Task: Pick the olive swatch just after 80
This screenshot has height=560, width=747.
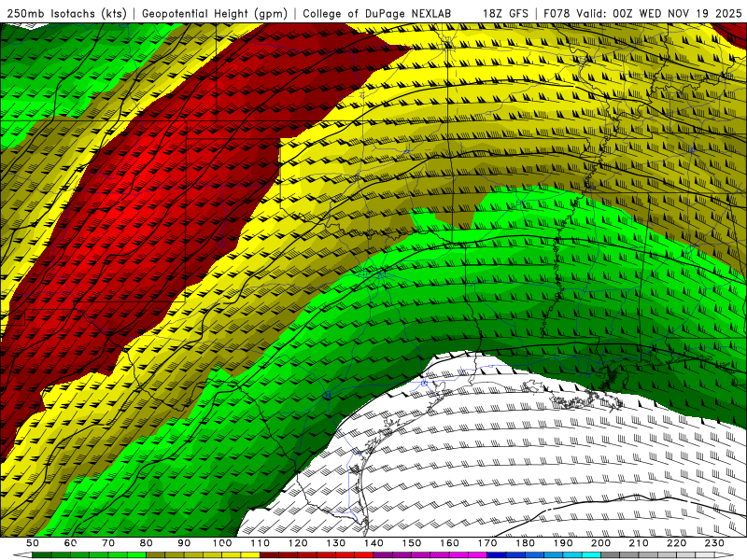Action: 156,554
